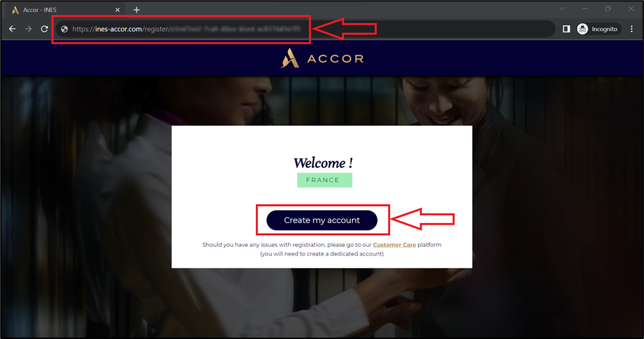View site information icon beside the URL
The width and height of the screenshot is (644, 339).
tap(64, 29)
